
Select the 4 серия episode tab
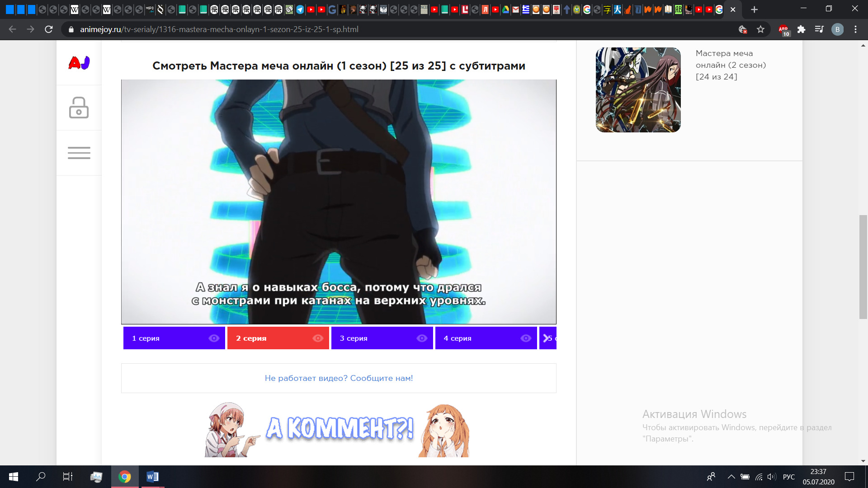(x=475, y=338)
